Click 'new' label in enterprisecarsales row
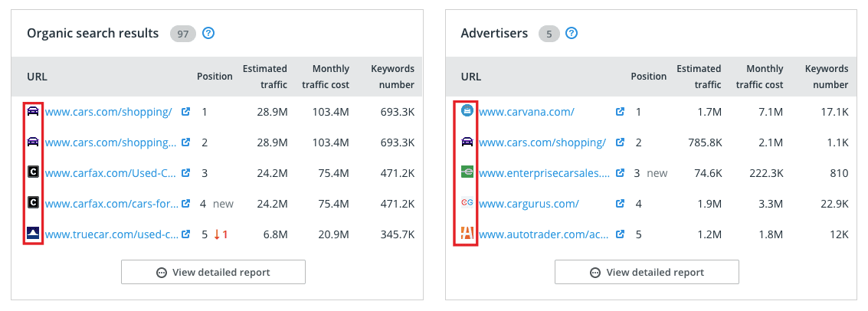This screenshot has height=311, width=868. pos(657,173)
